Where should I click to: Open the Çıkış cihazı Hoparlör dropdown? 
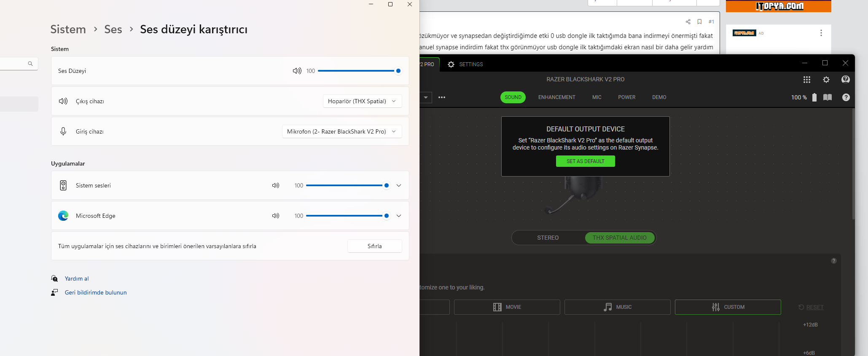click(363, 101)
